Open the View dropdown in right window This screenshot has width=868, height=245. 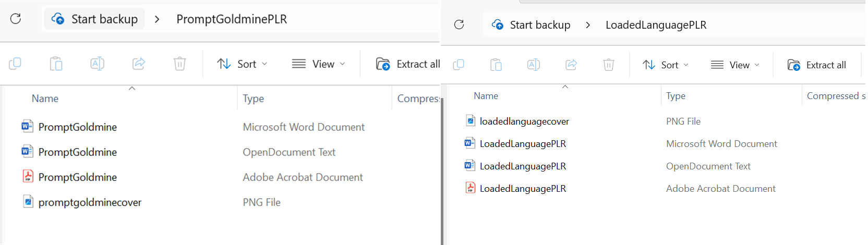(x=735, y=65)
